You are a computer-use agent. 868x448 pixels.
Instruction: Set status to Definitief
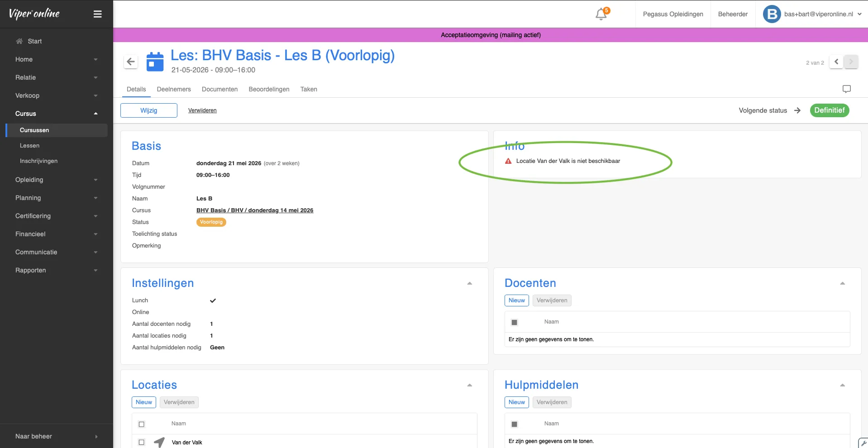[830, 110]
